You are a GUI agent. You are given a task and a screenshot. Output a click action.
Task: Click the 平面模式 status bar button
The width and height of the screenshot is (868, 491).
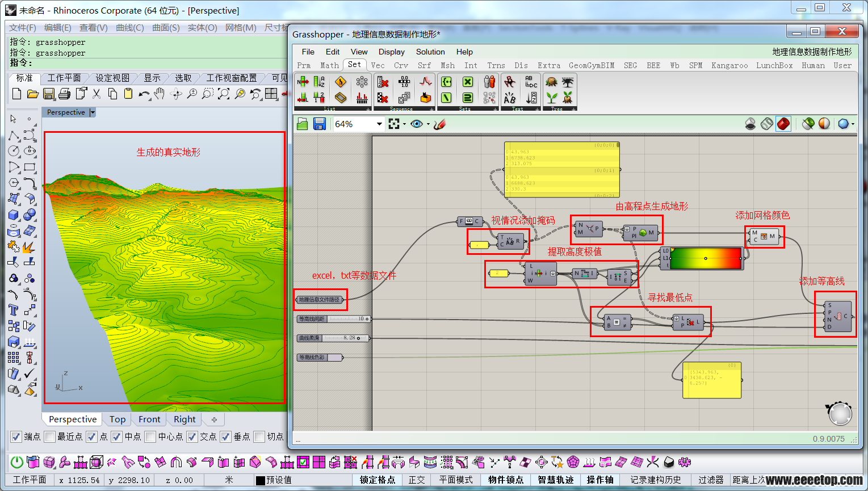(x=456, y=480)
